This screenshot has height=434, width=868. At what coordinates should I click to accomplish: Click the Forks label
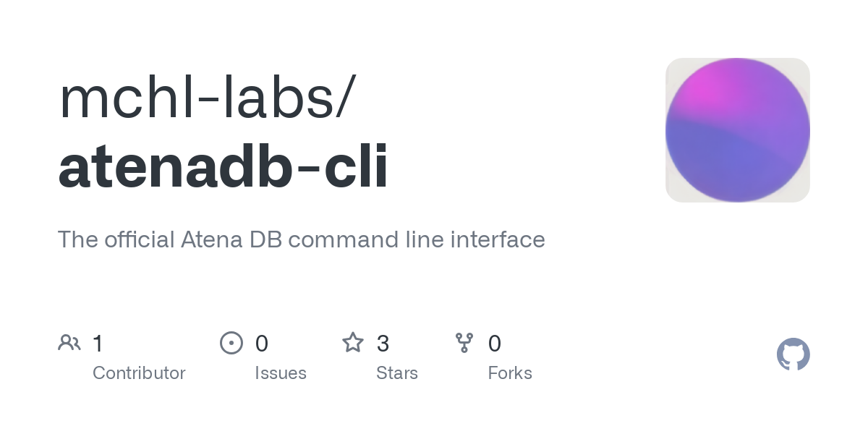coord(510,373)
